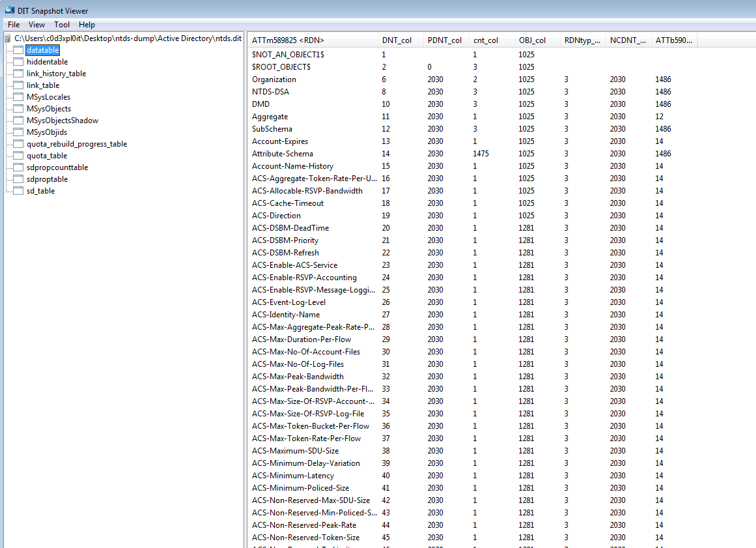Toggle the checkbox beside MSysLocales
Image resolution: width=756 pixels, height=548 pixels.
coord(18,96)
